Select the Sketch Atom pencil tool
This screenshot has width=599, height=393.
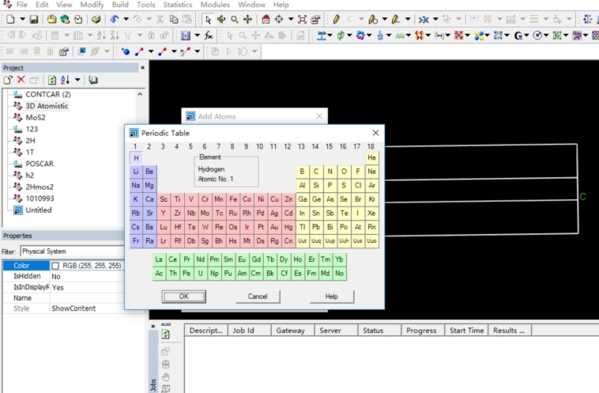click(336, 19)
